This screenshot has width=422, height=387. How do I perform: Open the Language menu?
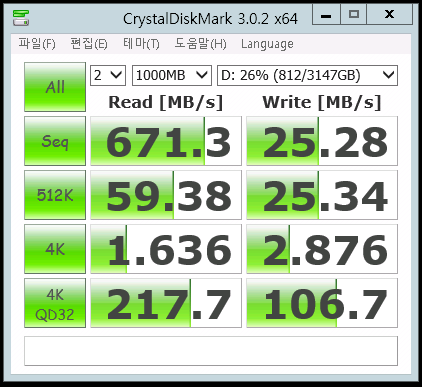pos(267,44)
